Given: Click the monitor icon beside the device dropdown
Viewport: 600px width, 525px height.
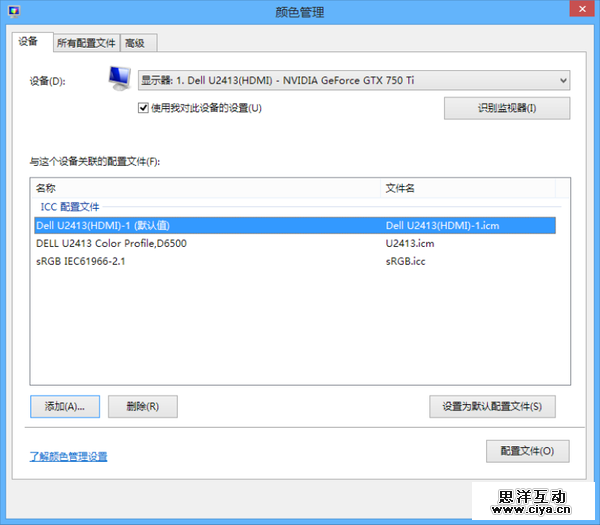Looking at the screenshot, I should [119, 79].
